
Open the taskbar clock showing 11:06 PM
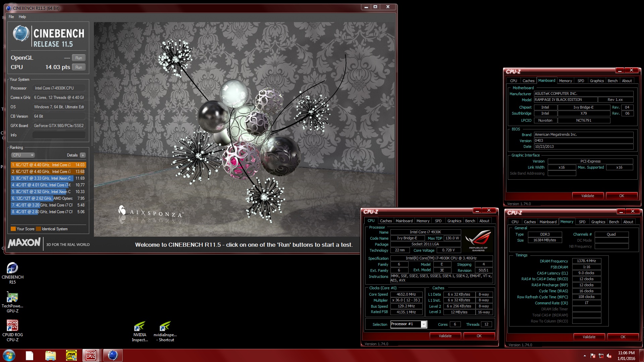click(x=626, y=355)
